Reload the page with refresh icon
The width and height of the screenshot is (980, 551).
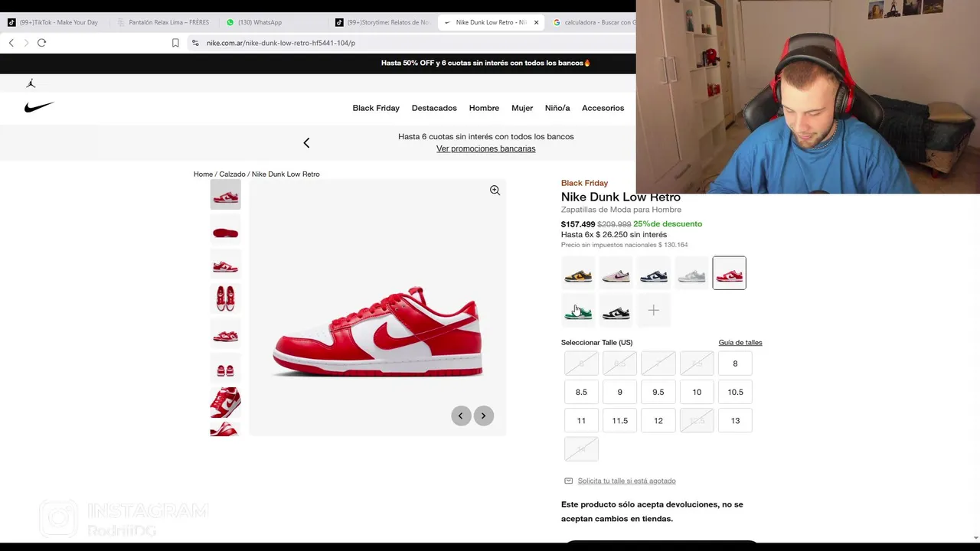pyautogui.click(x=41, y=43)
